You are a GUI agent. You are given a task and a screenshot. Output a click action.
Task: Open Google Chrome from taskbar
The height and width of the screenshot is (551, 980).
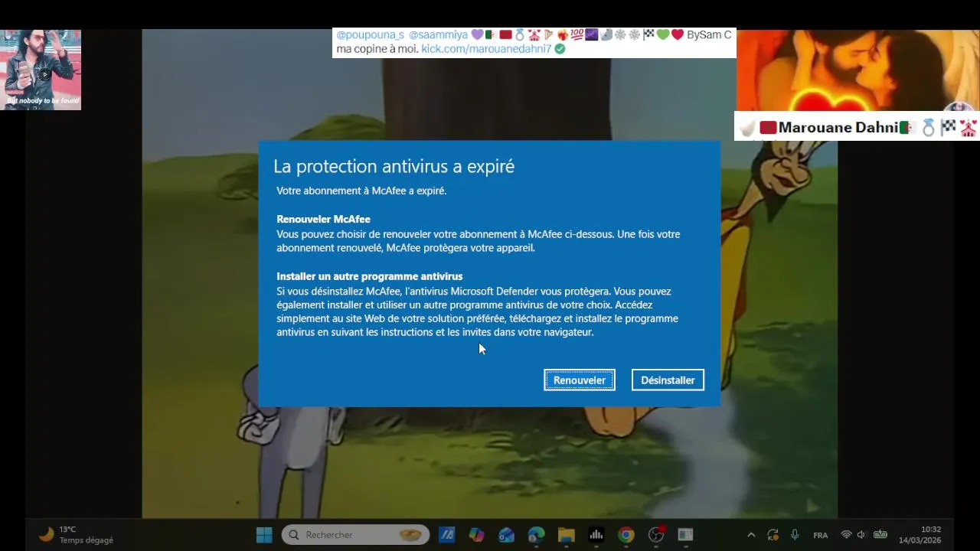626,535
